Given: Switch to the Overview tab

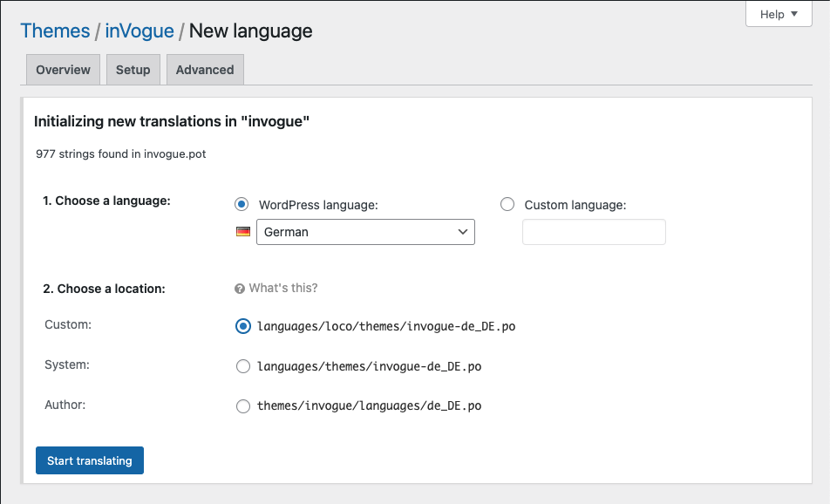Looking at the screenshot, I should tap(63, 70).
